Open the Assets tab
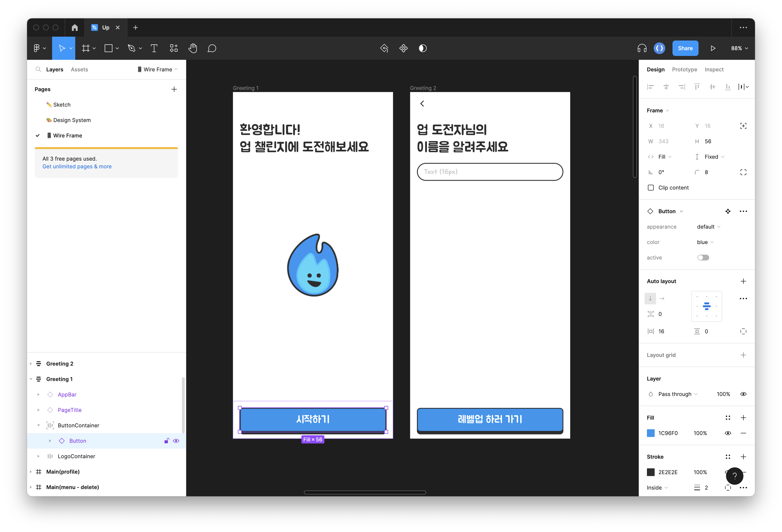This screenshot has height=532, width=782. [79, 69]
